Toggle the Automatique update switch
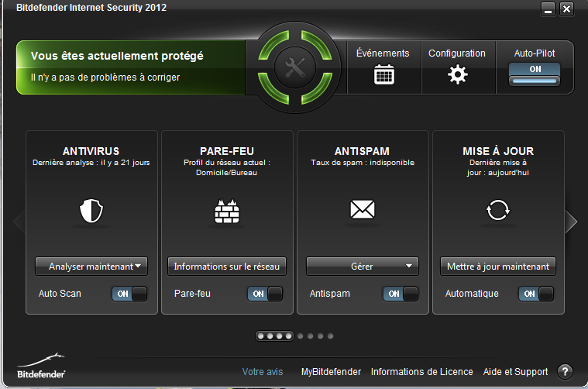 point(536,294)
